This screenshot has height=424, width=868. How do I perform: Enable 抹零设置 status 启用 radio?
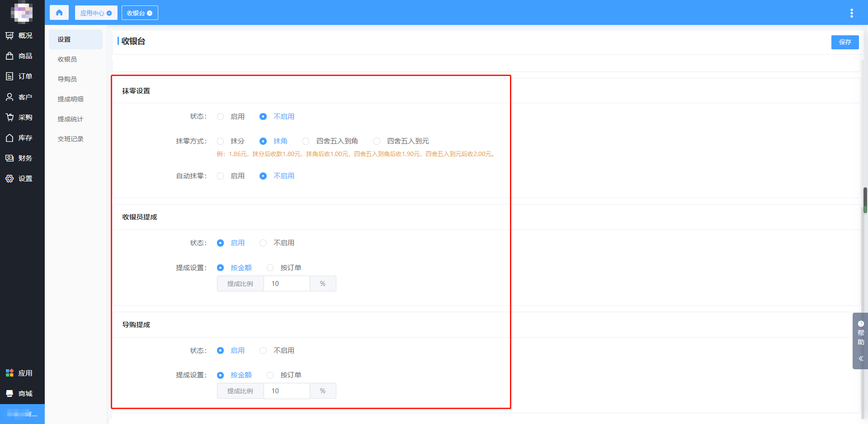[x=221, y=117]
